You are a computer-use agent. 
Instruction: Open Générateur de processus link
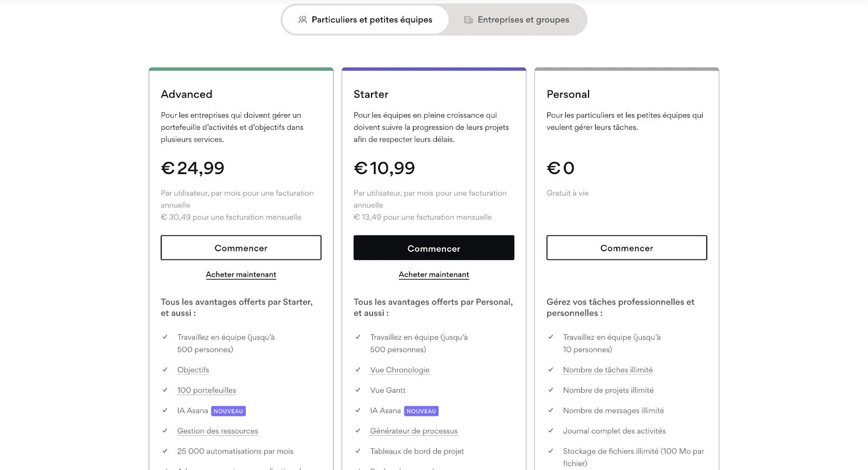pyautogui.click(x=414, y=431)
